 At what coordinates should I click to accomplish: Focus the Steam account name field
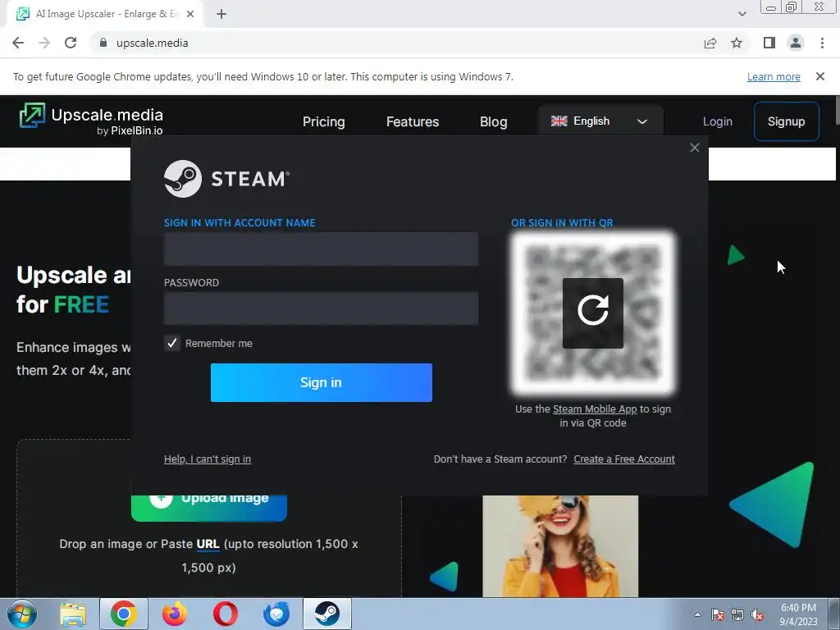(321, 249)
